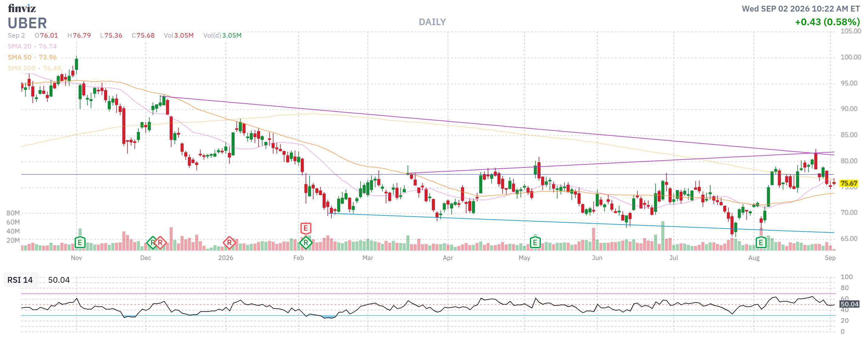The image size is (868, 341).
Task: Click the 65.00 price axis label
Action: tap(849, 238)
